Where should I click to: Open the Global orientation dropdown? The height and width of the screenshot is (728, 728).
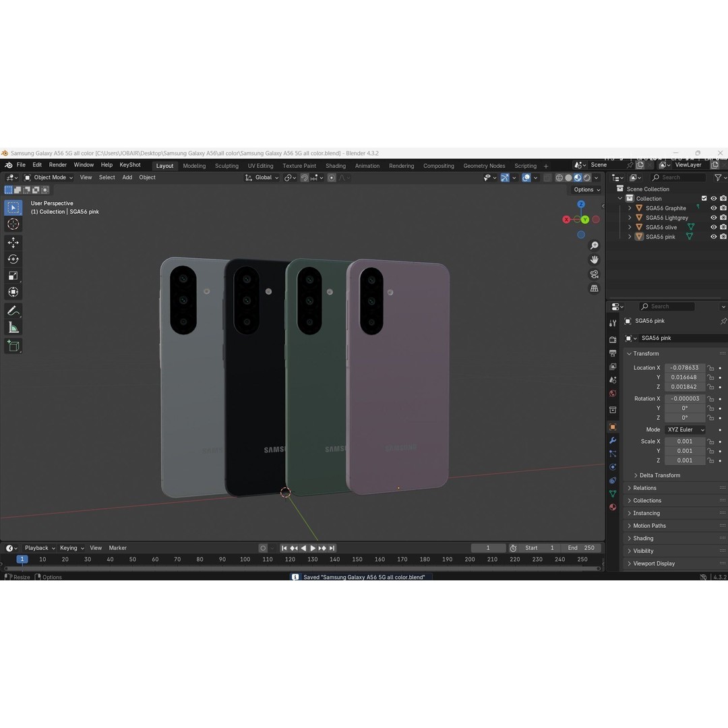(x=262, y=177)
